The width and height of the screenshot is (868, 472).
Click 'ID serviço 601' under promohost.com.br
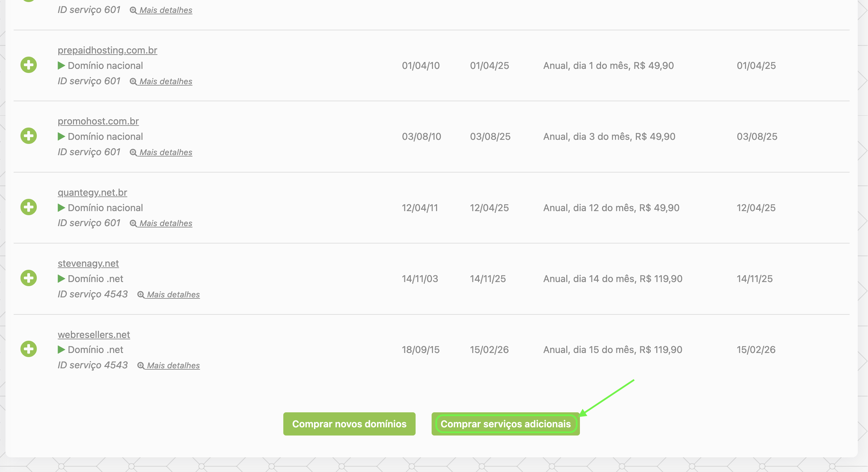89,152
